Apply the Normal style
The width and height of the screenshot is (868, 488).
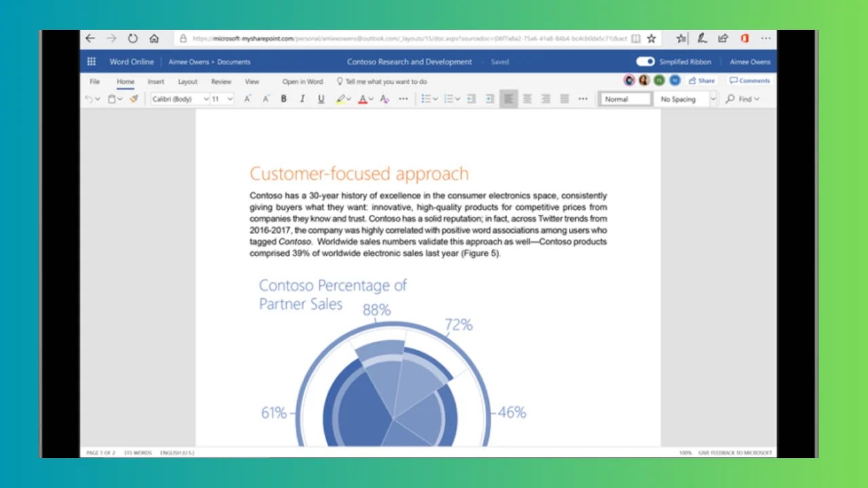click(x=625, y=99)
